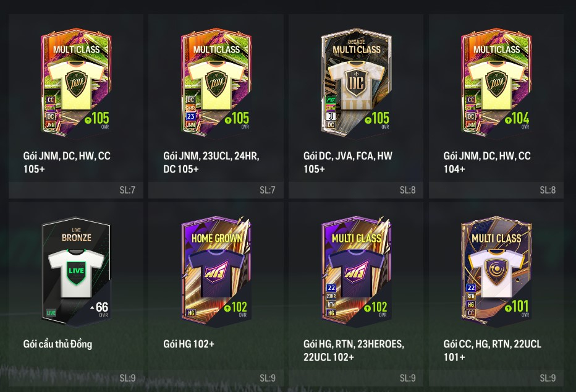576x392 pixels.
Task: Select 'Gói HG, RTN, 23HEROES, 22UCL 102+' title
Action: 354,351
